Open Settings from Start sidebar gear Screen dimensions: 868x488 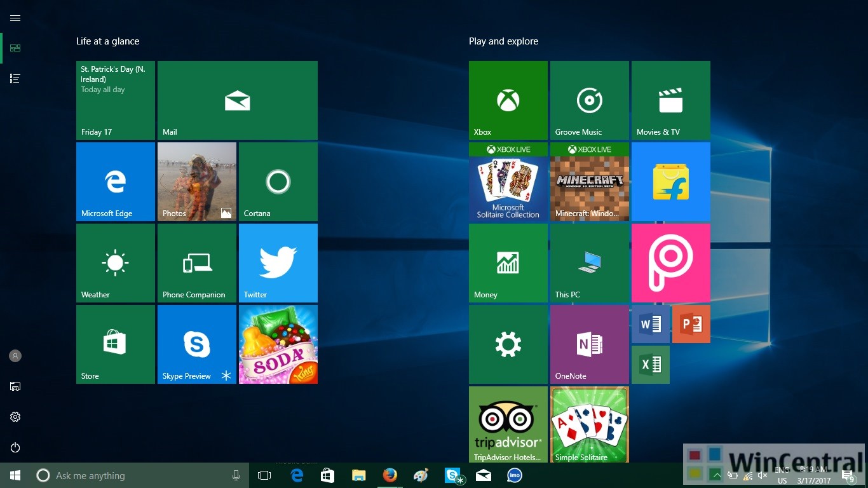(15, 417)
